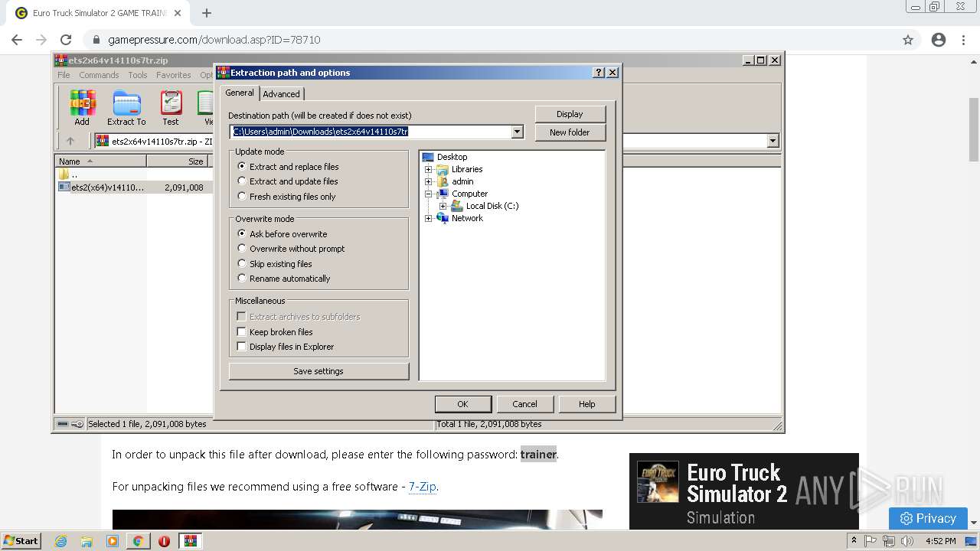Click the volume icon in system tray
980x551 pixels.
[907, 541]
